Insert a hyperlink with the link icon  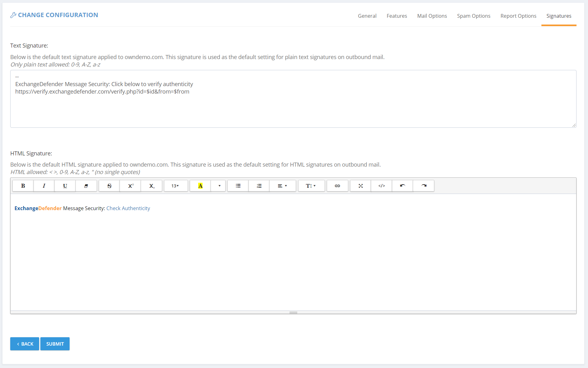coord(337,186)
